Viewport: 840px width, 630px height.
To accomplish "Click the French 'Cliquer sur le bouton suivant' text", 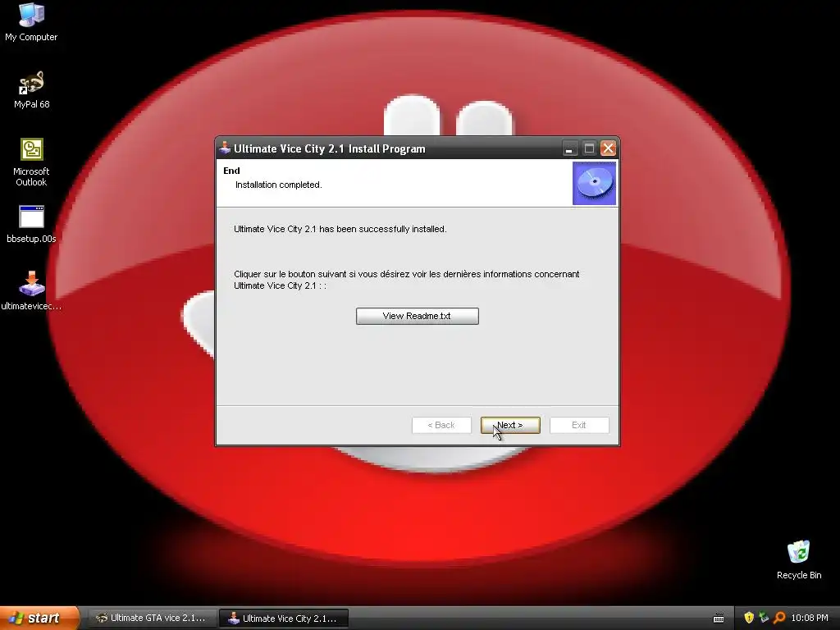I will (407, 280).
